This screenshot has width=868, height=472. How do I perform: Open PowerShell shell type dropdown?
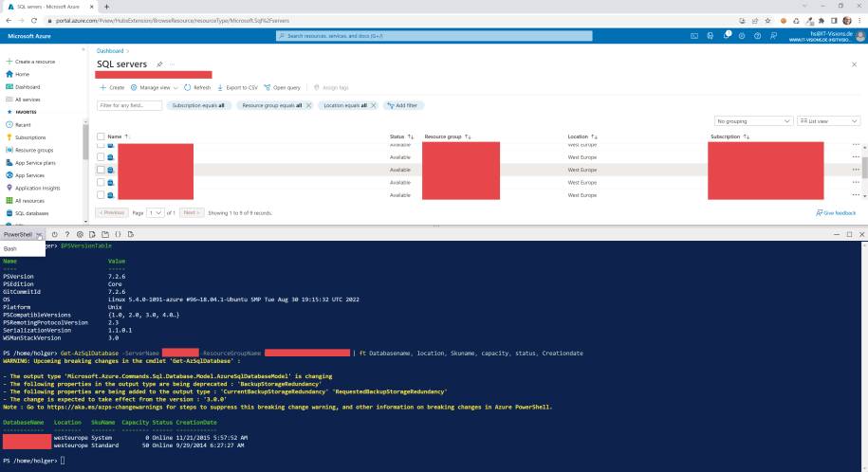point(23,235)
